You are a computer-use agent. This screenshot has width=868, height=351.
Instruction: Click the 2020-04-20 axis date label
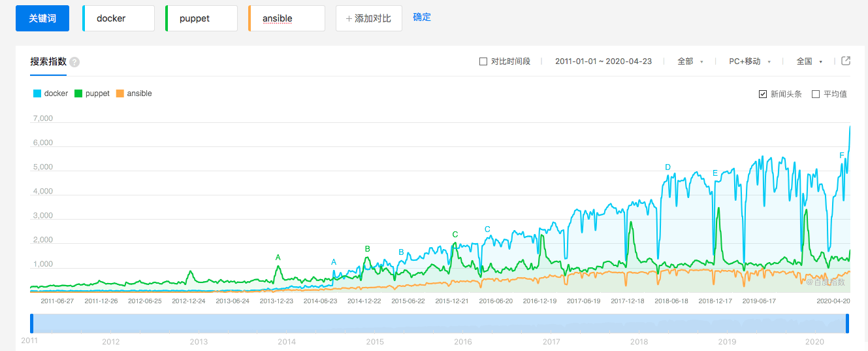[x=833, y=301]
